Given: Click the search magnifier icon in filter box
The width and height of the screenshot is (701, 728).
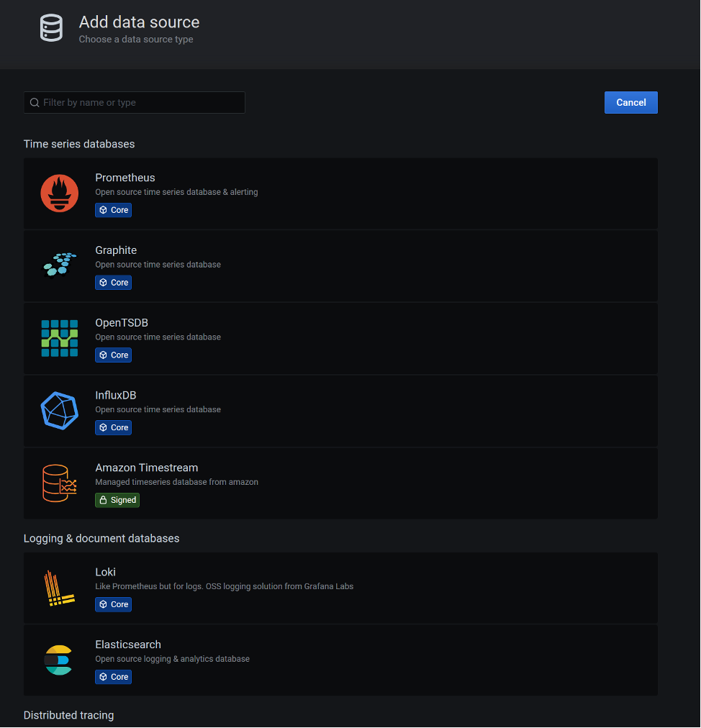Looking at the screenshot, I should [x=35, y=103].
